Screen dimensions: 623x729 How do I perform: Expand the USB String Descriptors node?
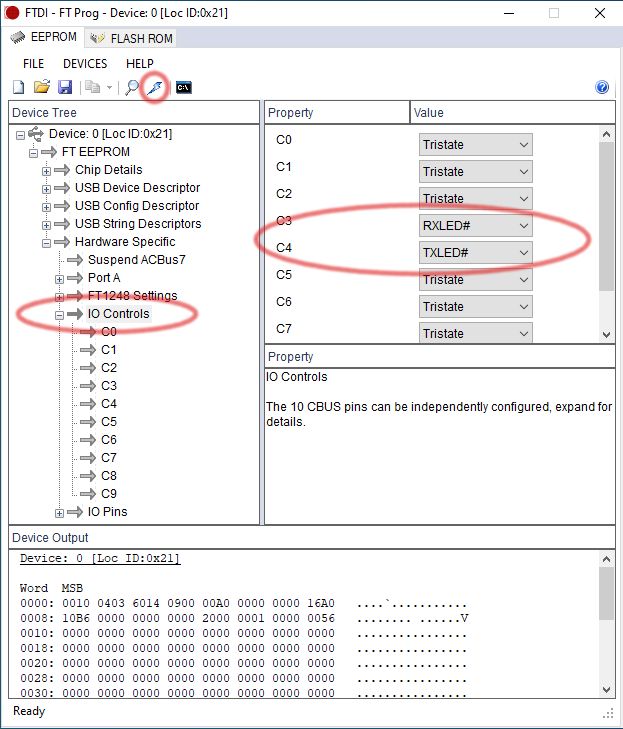[x=46, y=225]
